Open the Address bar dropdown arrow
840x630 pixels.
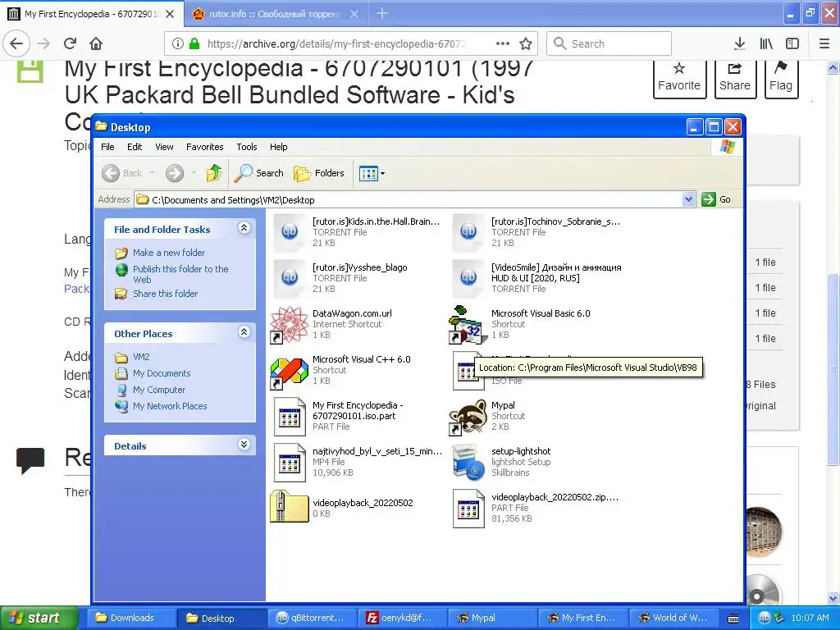[x=688, y=200]
